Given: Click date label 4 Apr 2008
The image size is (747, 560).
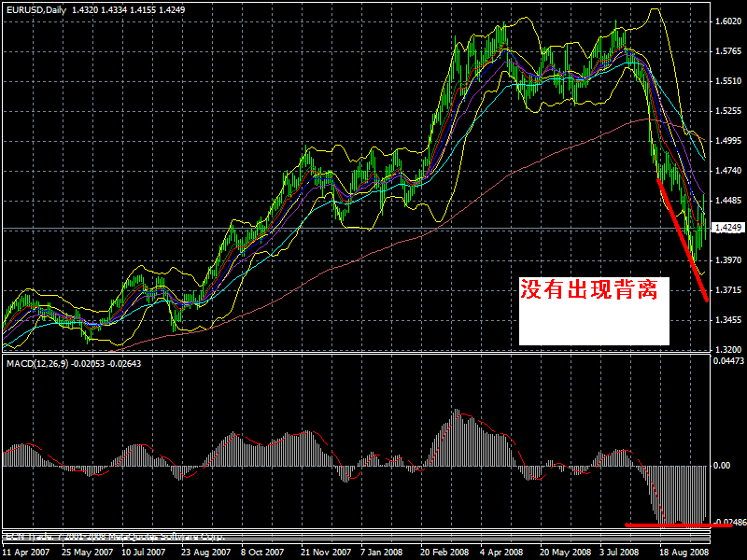Looking at the screenshot, I should pyautogui.click(x=501, y=553).
